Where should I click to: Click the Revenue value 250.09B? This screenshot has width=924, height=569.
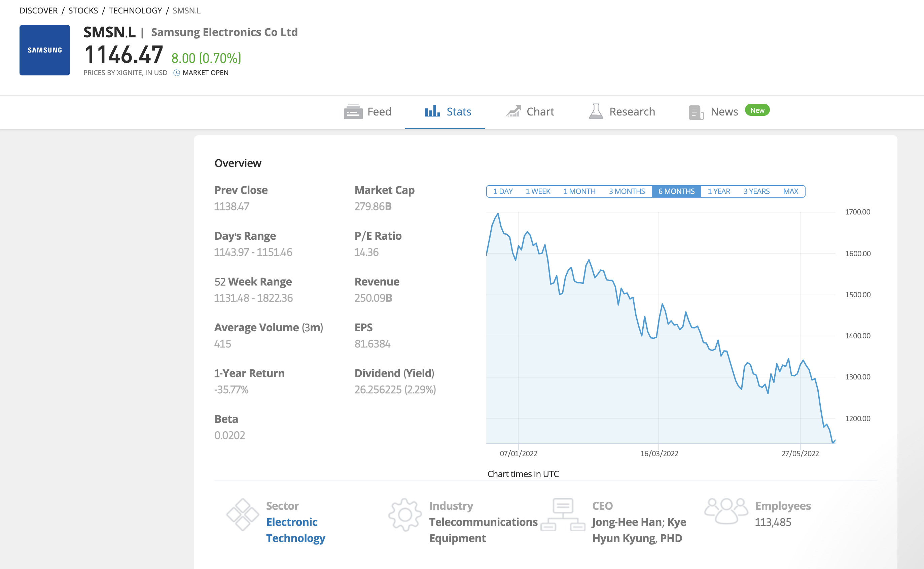point(374,298)
